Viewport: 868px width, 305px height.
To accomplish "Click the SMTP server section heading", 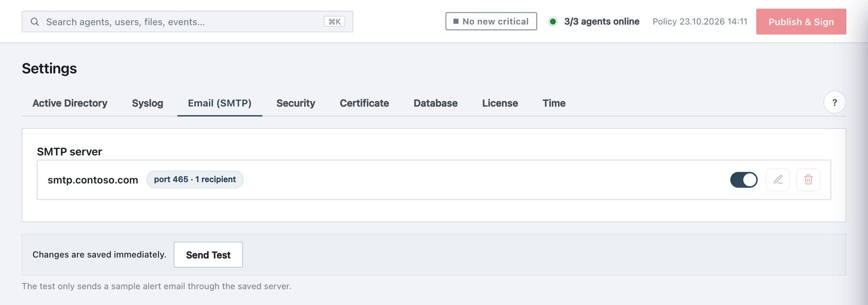I will 69,152.
